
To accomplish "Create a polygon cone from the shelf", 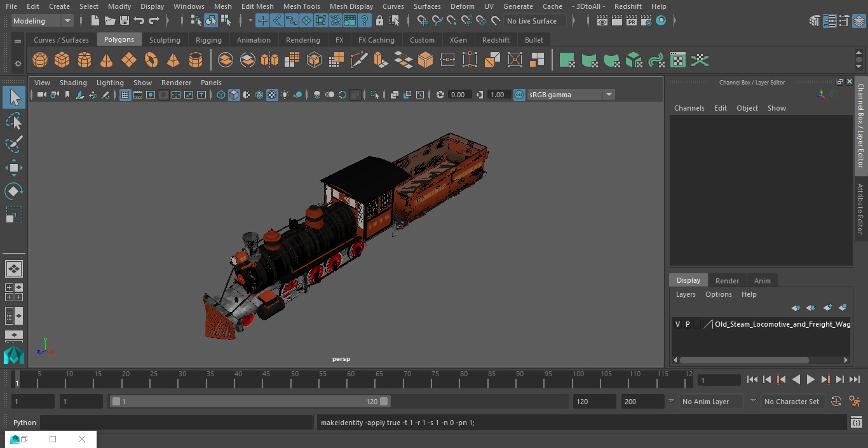I will (x=107, y=60).
